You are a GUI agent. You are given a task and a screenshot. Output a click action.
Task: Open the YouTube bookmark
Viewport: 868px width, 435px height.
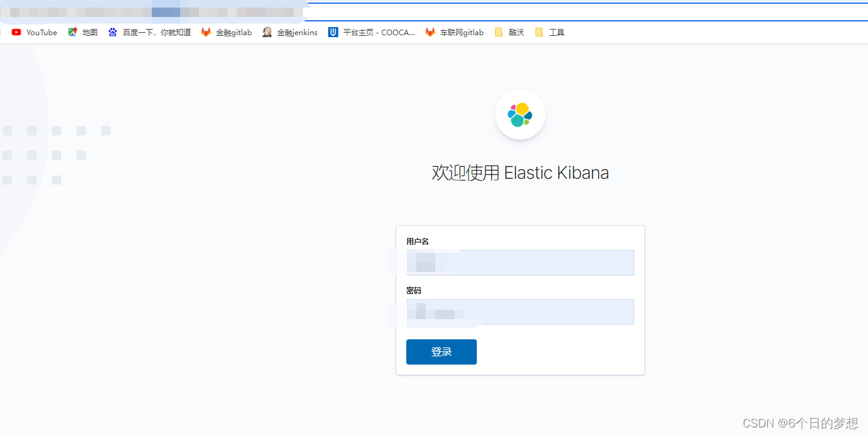pyautogui.click(x=35, y=32)
